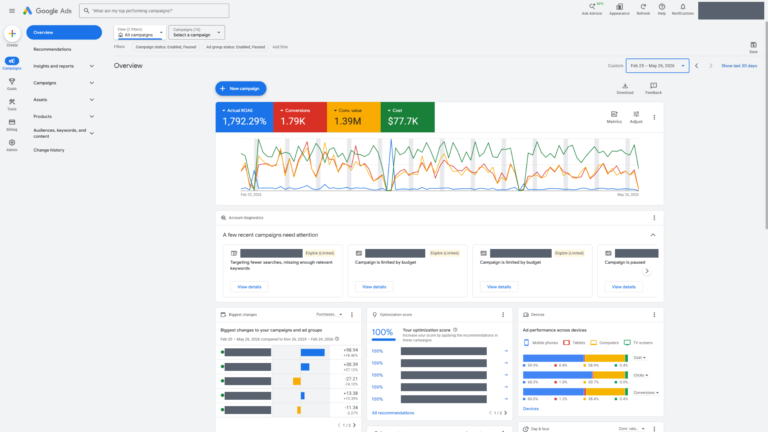The image size is (768, 432).
Task: Open Tools in the left rail
Action: (12, 104)
